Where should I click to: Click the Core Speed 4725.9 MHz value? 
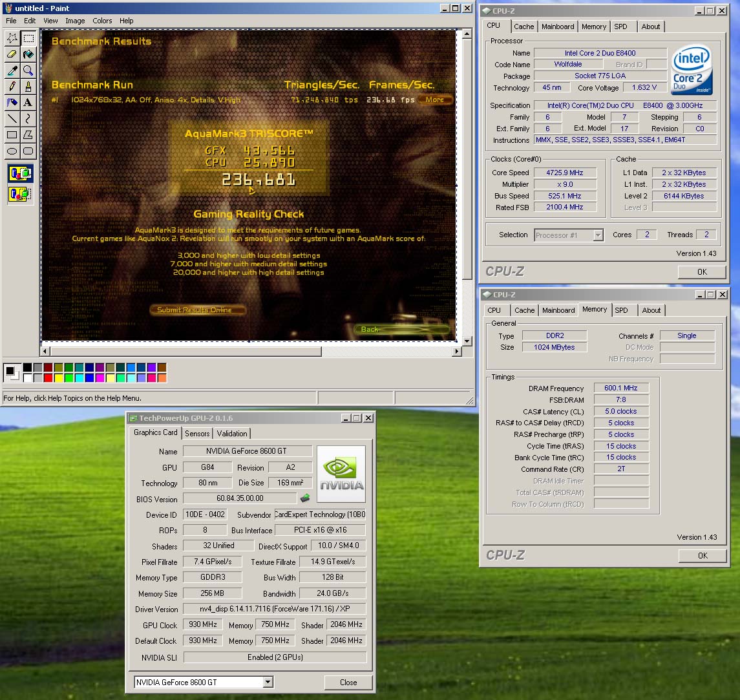[x=564, y=173]
